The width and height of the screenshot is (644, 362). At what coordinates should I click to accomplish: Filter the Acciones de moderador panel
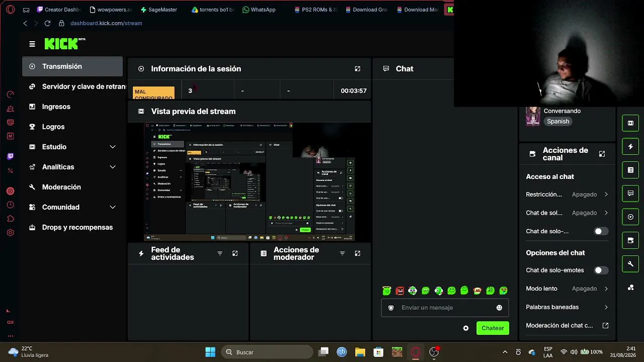click(x=343, y=253)
